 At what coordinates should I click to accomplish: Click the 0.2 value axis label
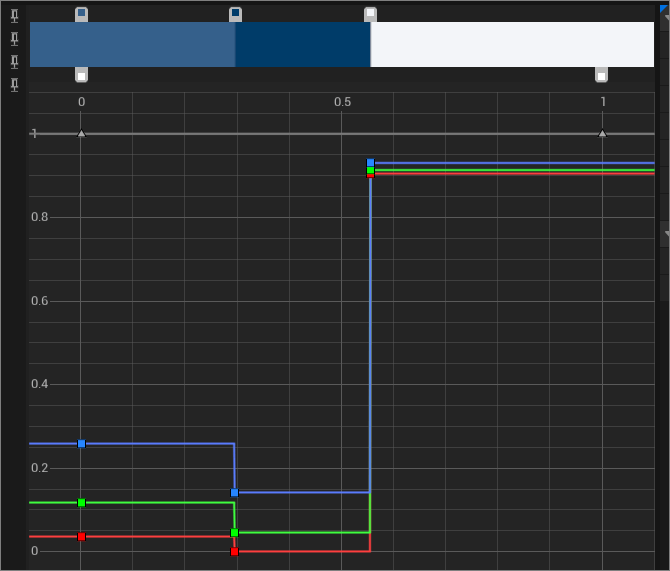point(40,468)
